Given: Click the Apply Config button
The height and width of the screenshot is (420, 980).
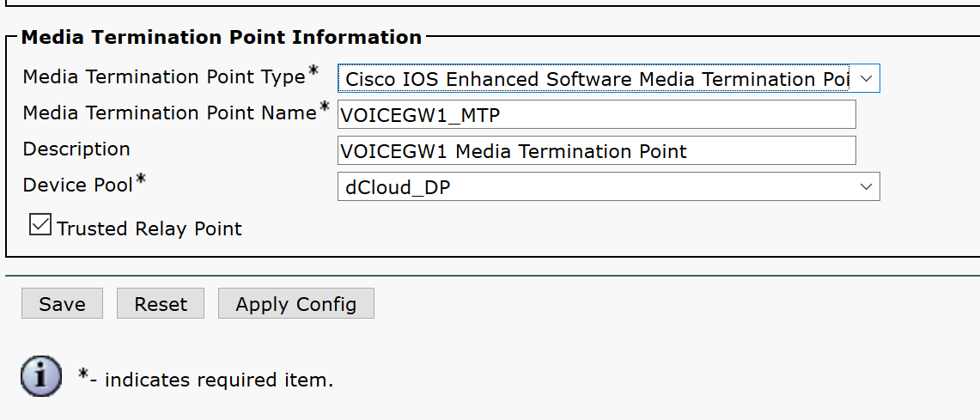Looking at the screenshot, I should coord(295,304).
